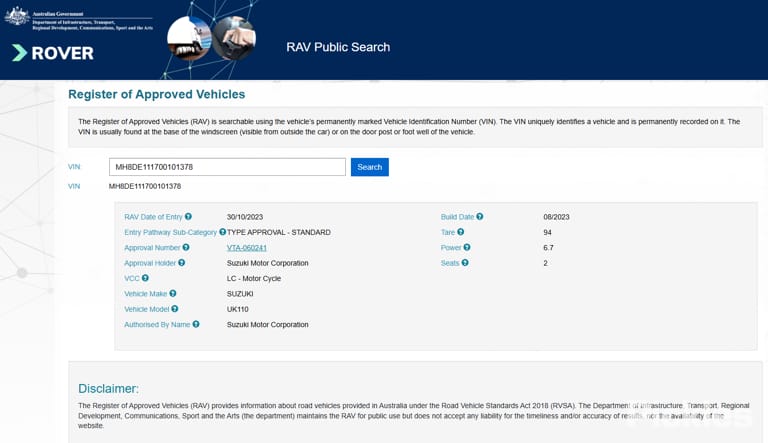Click the Build Date help icon
Screen dimensions: 768x443
(480, 217)
